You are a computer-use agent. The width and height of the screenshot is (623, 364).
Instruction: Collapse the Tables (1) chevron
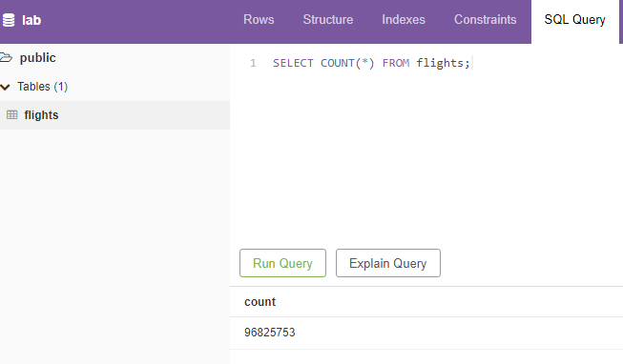5,87
